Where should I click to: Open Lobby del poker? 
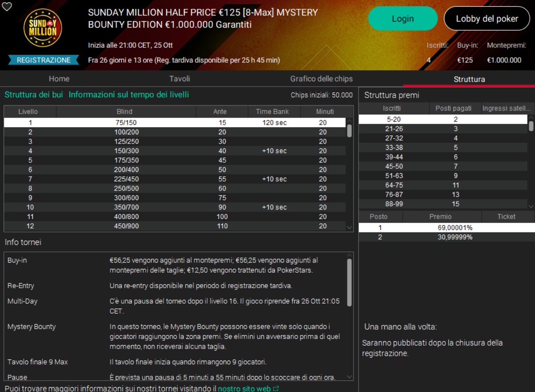click(x=487, y=19)
